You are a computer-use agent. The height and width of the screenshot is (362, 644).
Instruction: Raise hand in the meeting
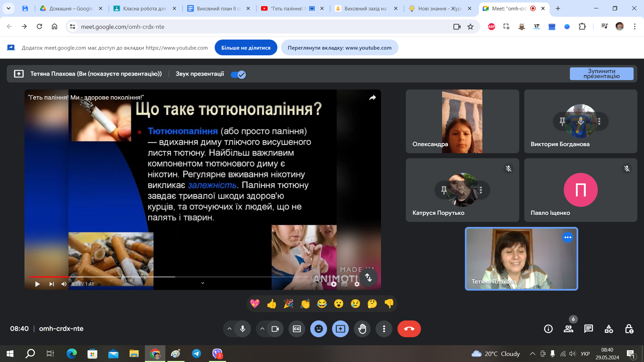click(x=362, y=329)
